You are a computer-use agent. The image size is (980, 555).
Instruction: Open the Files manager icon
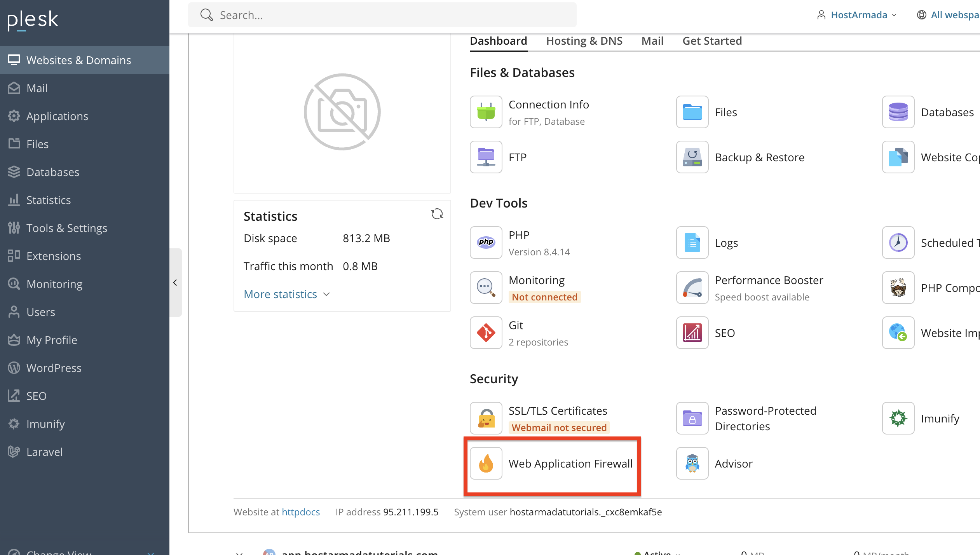pos(692,112)
